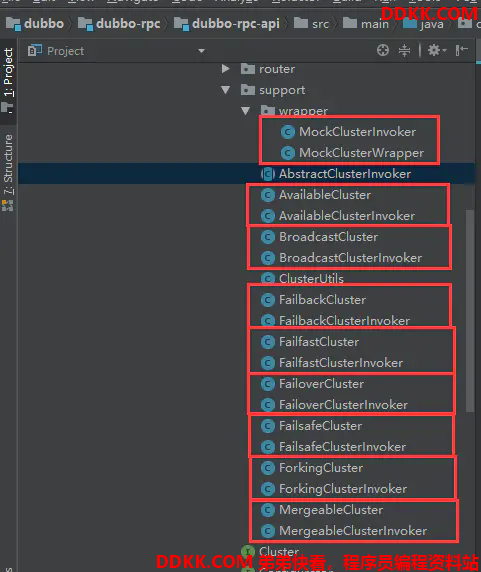This screenshot has width=481, height=572.
Task: Select FailfastClusterInvoker class
Action: (x=341, y=363)
